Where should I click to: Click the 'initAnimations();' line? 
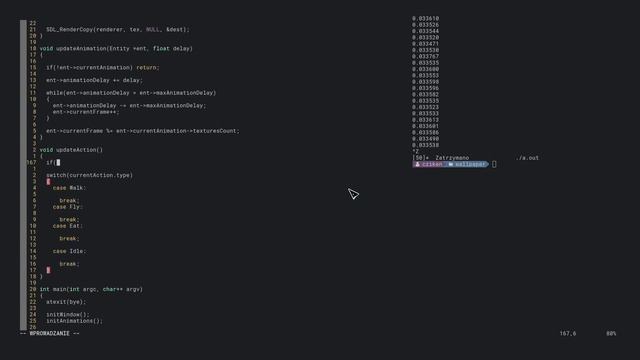(74, 321)
